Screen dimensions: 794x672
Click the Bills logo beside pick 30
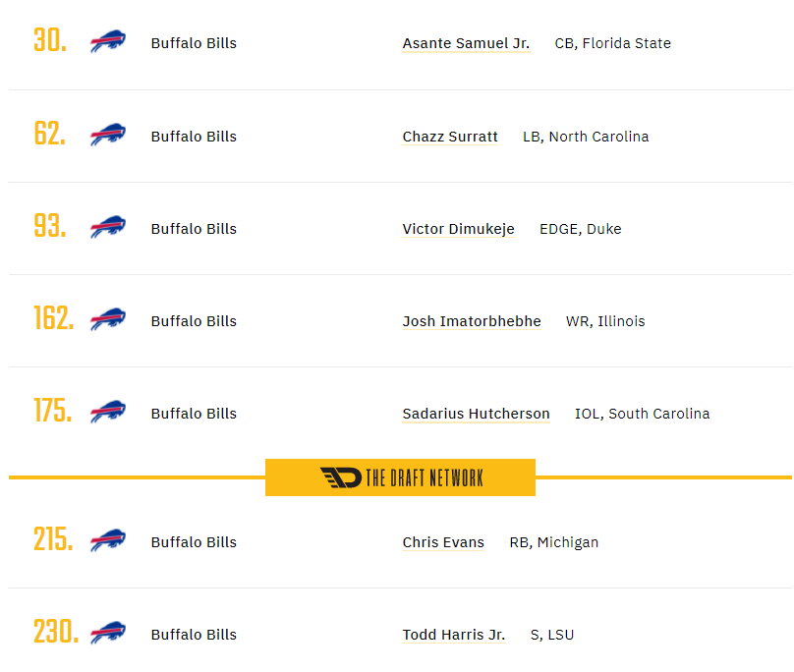tap(108, 41)
